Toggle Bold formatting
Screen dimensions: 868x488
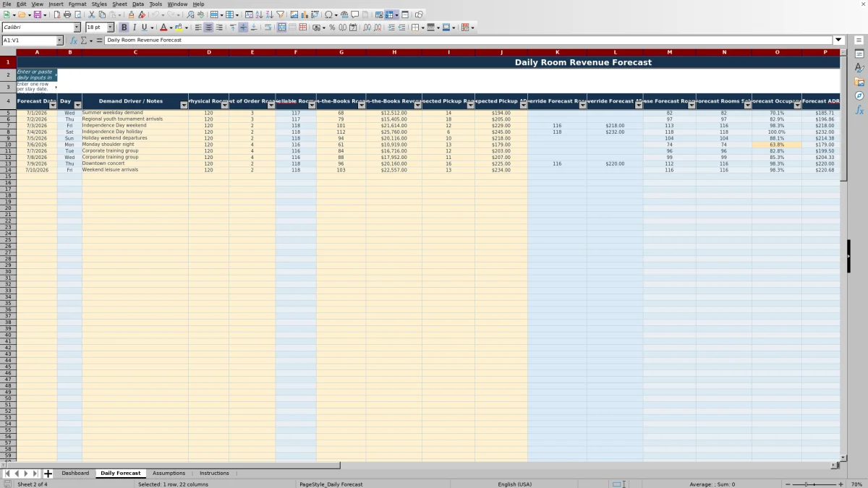point(124,27)
